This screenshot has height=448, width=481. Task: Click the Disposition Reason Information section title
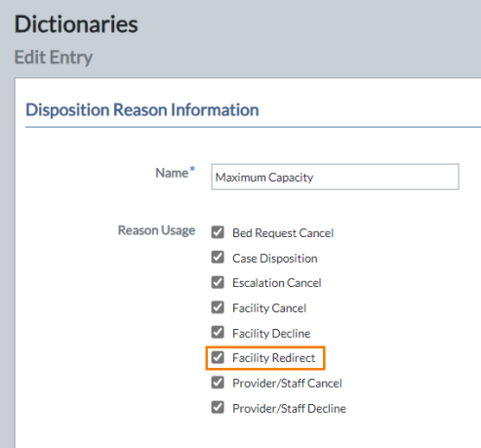[x=142, y=109]
